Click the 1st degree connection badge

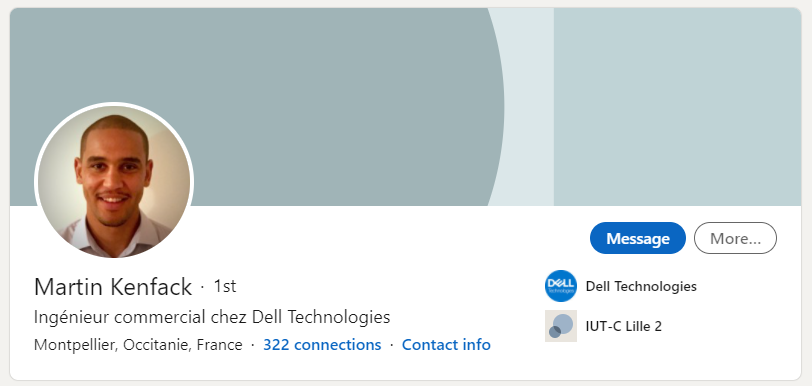click(225, 286)
